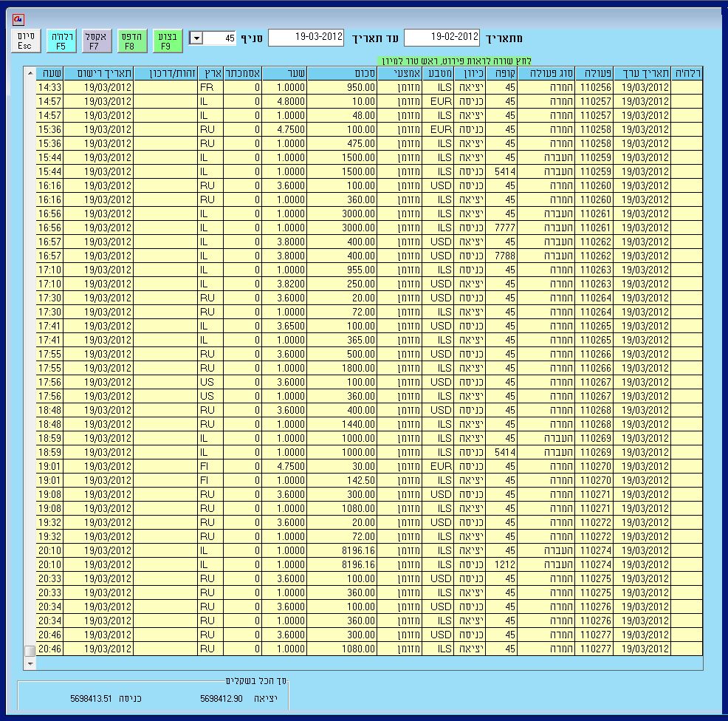Sort by the אמצעי column header
This screenshot has height=721, width=728.
[399, 73]
